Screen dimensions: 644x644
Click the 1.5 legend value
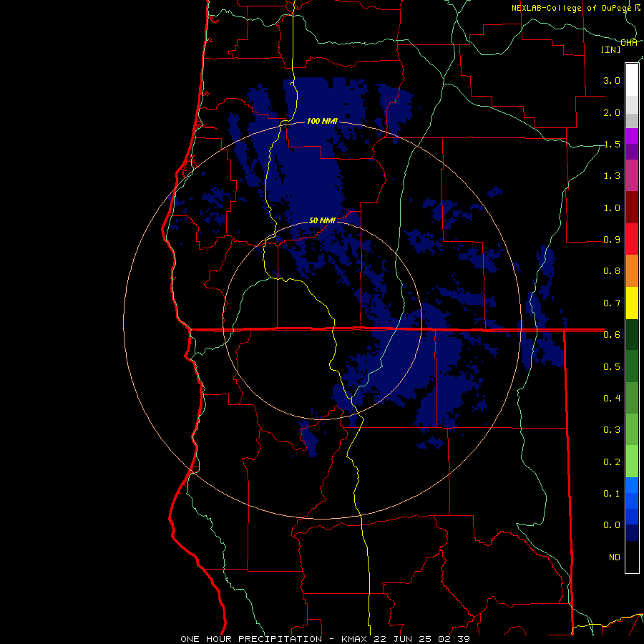[x=612, y=144]
